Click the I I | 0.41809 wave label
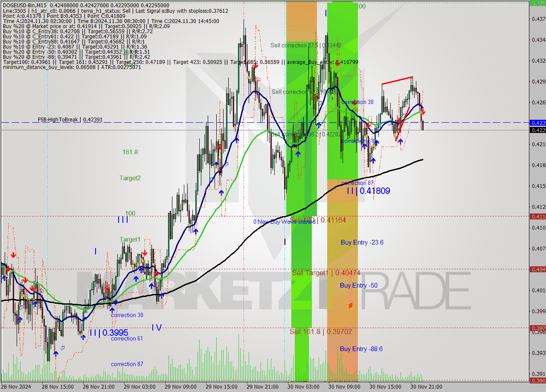Screen dimensions: 546x392 click(x=368, y=191)
